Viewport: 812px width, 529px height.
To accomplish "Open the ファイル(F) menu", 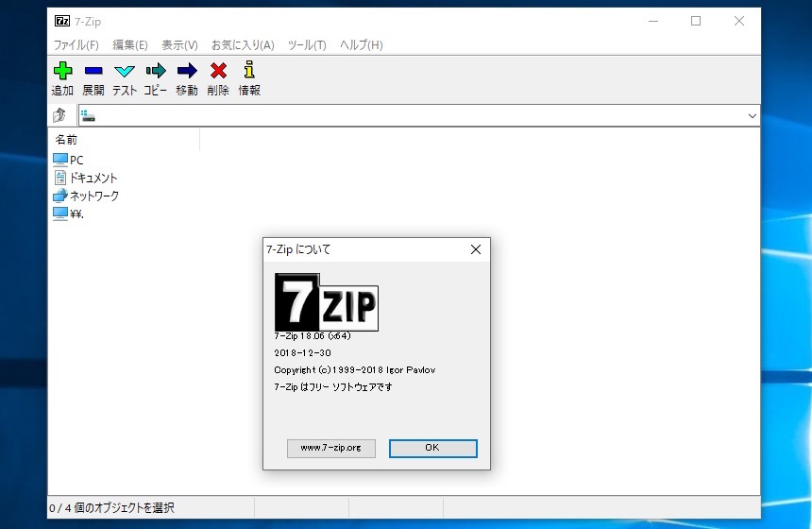I will point(76,45).
